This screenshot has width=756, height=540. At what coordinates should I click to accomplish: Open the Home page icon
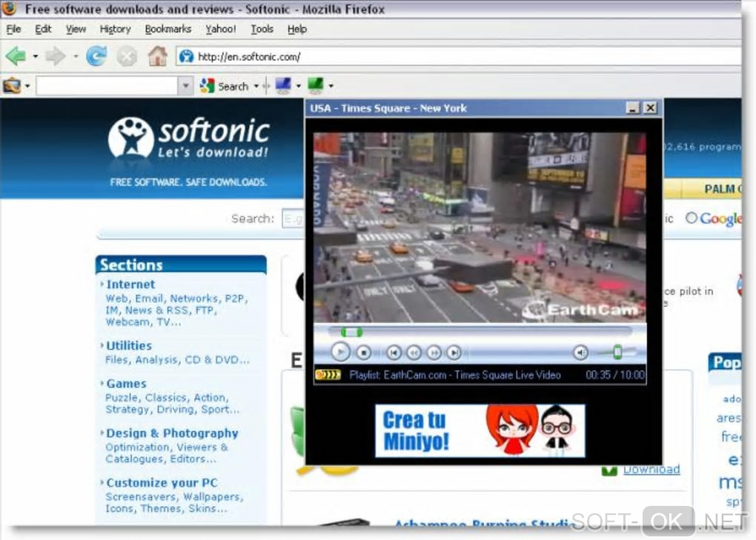point(157,56)
